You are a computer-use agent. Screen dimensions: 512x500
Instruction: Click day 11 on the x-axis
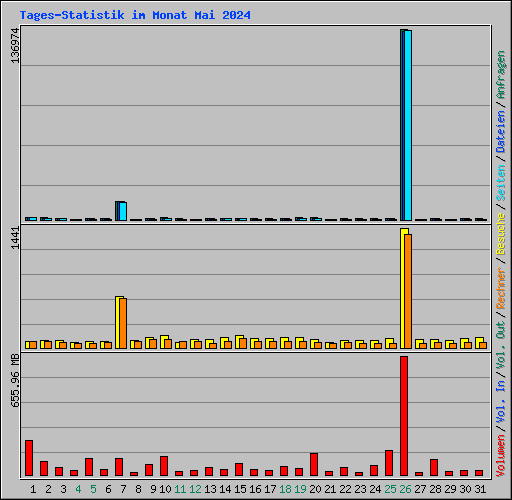[180, 489]
